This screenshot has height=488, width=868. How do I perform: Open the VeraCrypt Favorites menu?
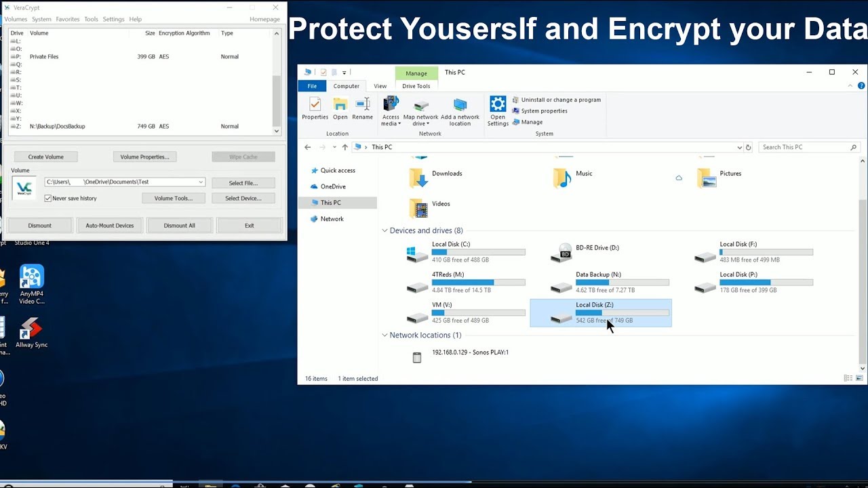tap(67, 19)
